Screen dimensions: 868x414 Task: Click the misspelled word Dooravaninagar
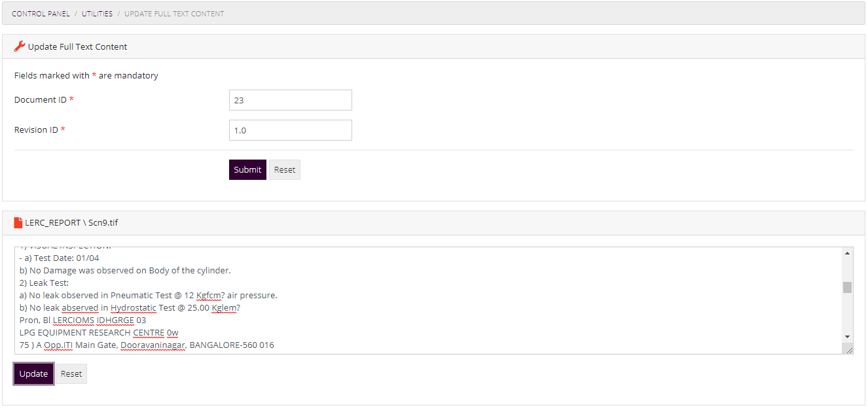(x=153, y=345)
